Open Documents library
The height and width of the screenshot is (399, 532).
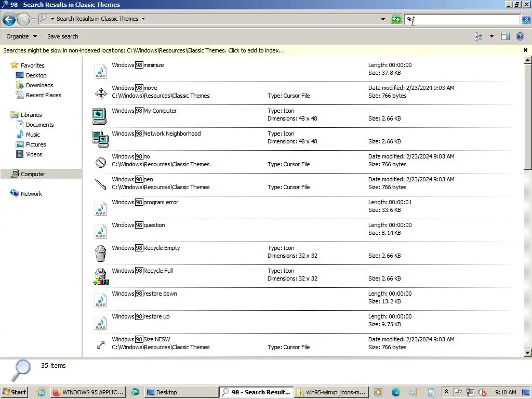[39, 125]
